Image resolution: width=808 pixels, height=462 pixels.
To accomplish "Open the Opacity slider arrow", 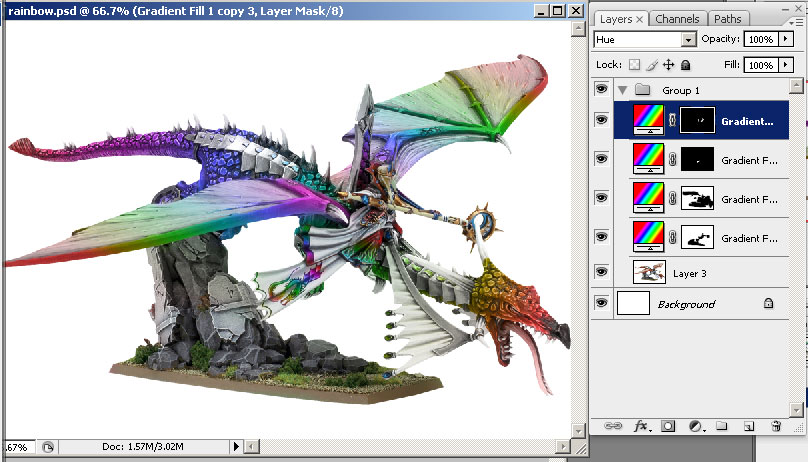I will click(x=785, y=39).
